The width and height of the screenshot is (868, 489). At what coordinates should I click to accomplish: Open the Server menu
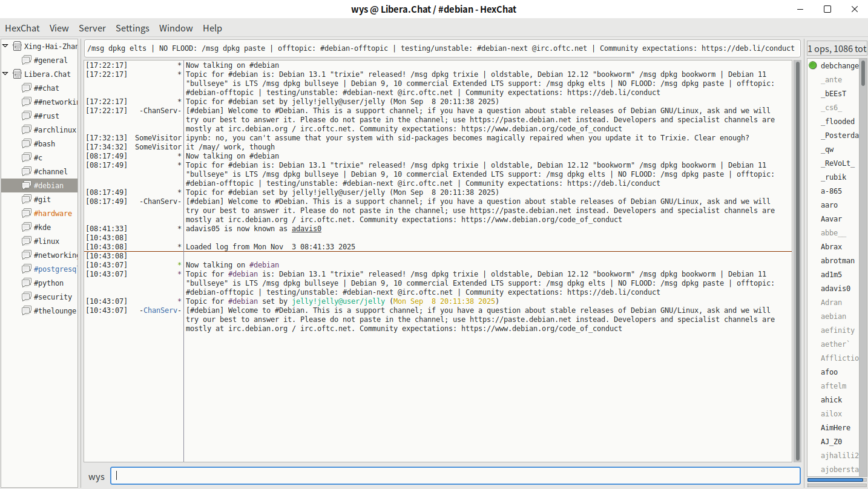click(x=92, y=28)
